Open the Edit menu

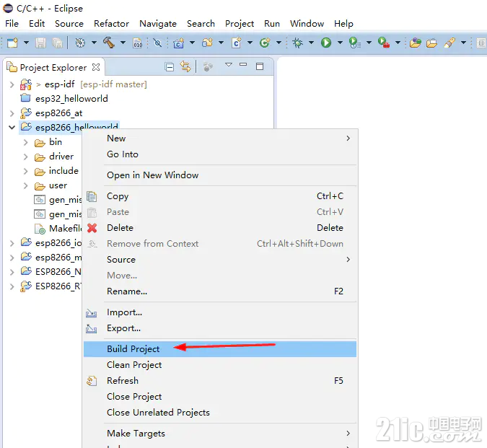(37, 24)
